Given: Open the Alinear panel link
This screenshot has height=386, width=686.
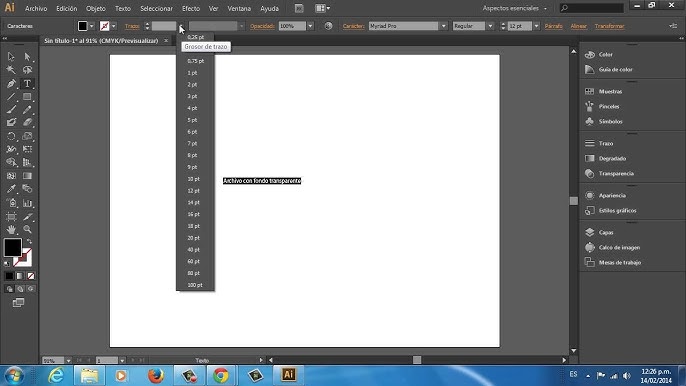Looking at the screenshot, I should pyautogui.click(x=578, y=26).
